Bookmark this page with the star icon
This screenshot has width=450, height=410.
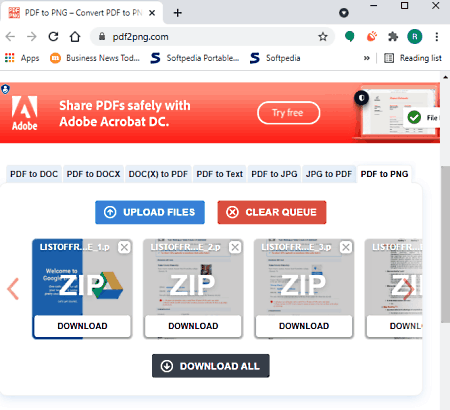tap(323, 37)
